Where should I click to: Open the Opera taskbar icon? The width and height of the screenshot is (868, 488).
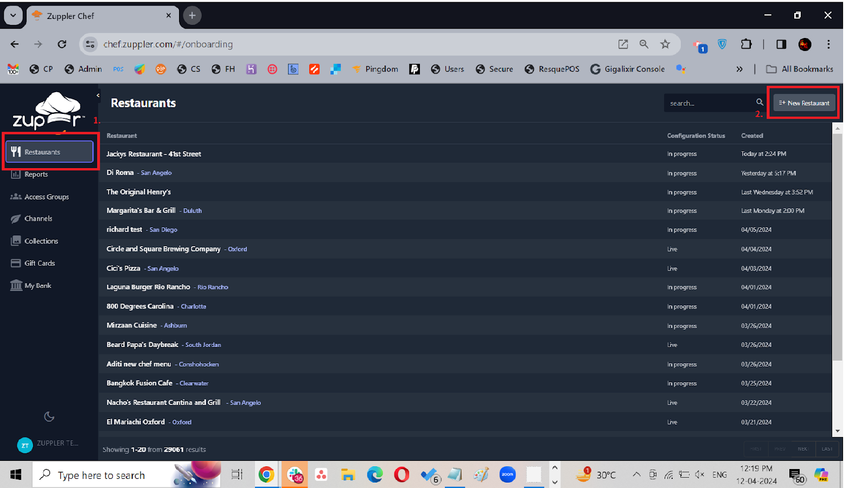point(401,475)
